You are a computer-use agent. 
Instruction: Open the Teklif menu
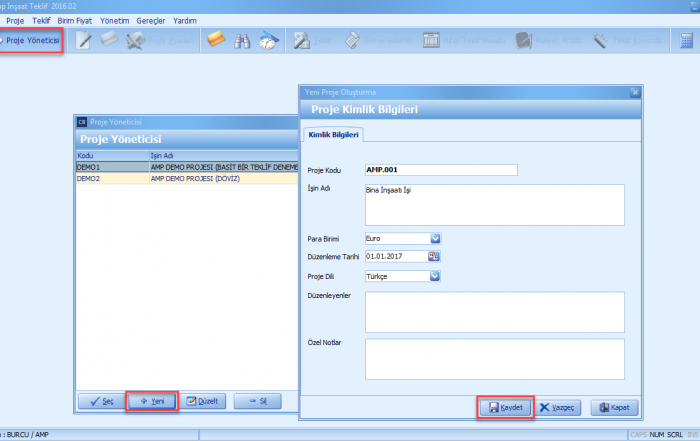tap(41, 20)
